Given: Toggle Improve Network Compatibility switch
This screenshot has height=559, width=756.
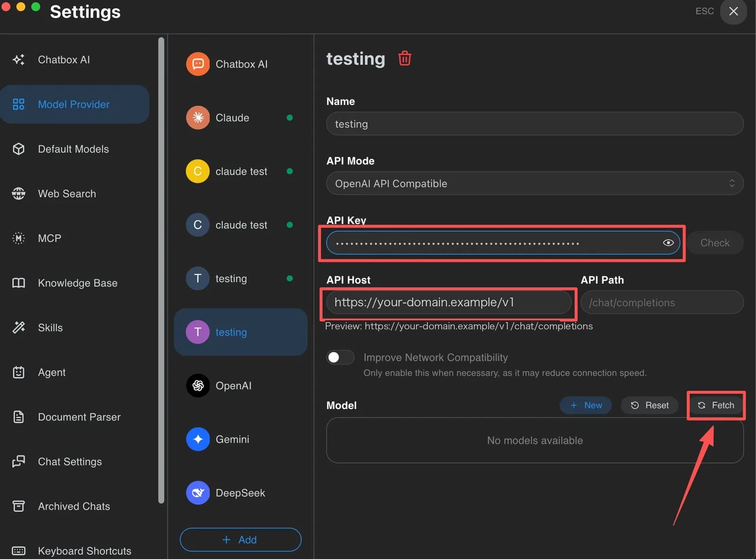Looking at the screenshot, I should [x=340, y=357].
